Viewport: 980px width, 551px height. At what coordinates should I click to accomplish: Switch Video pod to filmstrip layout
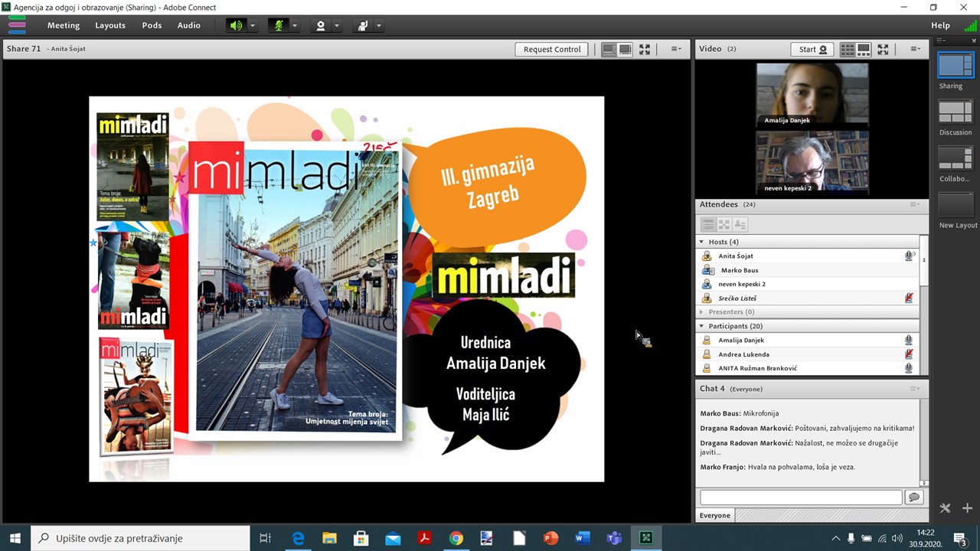pos(864,49)
